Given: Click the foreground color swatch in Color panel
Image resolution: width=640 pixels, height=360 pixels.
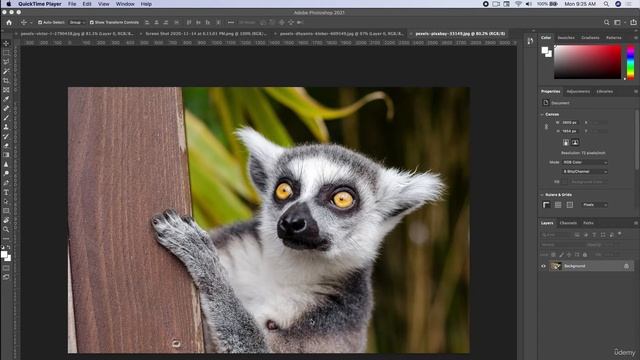Looking at the screenshot, I should [x=545, y=50].
